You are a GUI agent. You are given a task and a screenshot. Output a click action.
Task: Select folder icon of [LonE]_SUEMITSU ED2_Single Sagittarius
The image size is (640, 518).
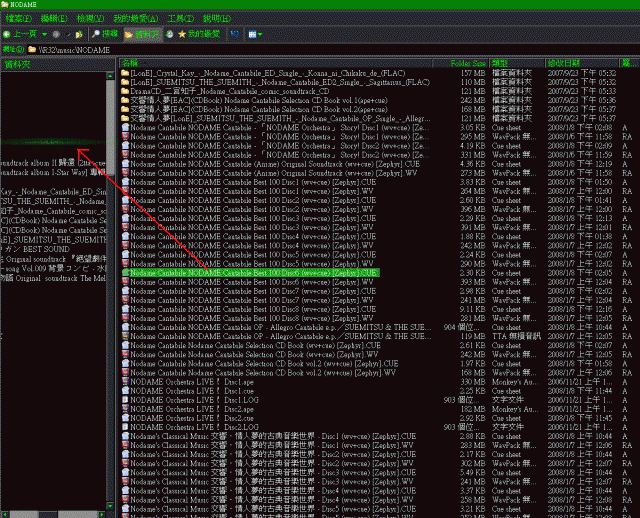click(125, 82)
